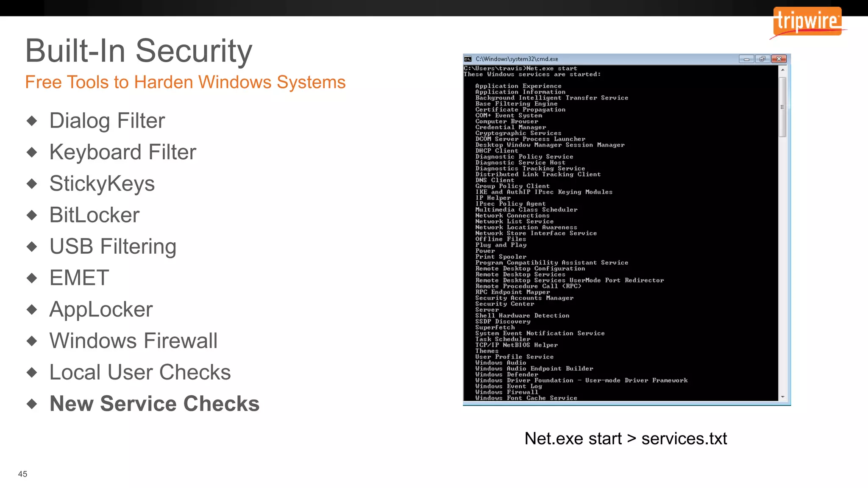Viewport: 868px width, 488px height.
Task: Click the Superfetch line
Action: (x=495, y=328)
